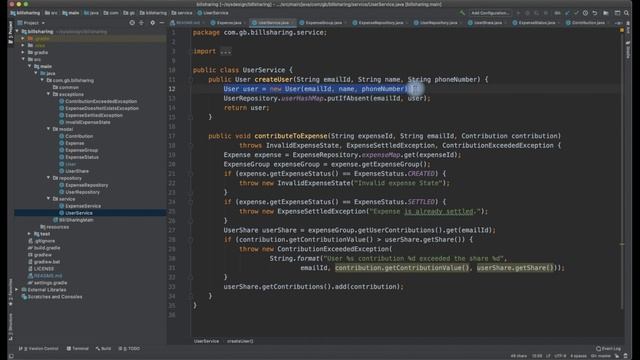
Task: Open ContributionExceededException in project tree
Action: (x=101, y=101)
